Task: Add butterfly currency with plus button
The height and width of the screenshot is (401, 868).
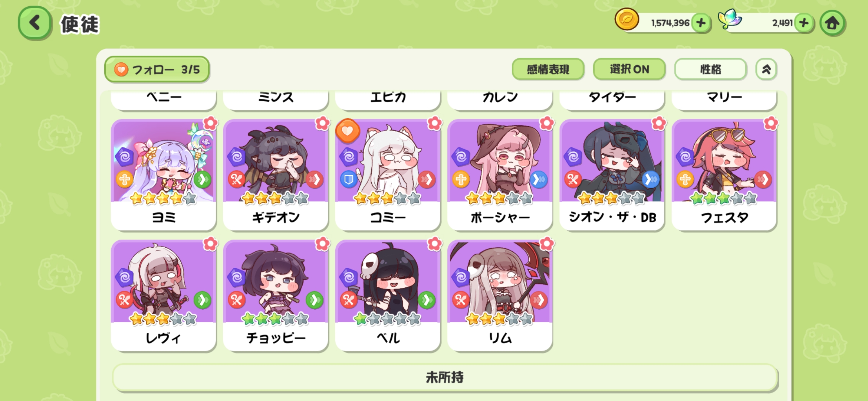Action: 804,23
